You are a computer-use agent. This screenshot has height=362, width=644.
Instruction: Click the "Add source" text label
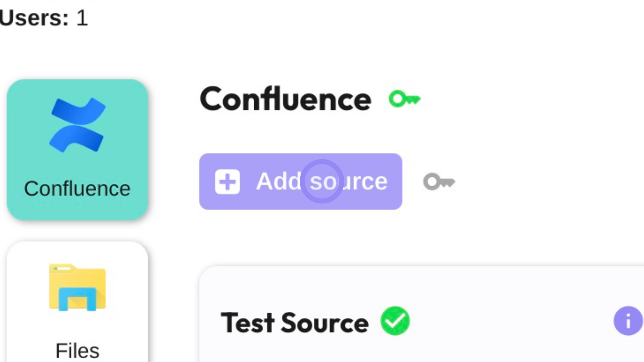point(322,181)
